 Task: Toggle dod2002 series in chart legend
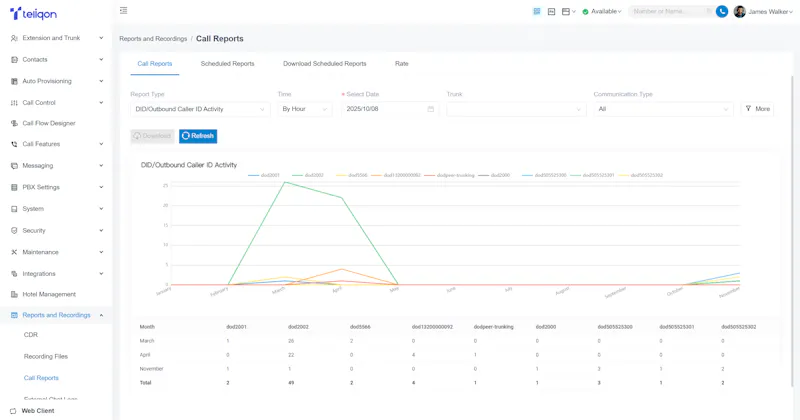[308, 175]
